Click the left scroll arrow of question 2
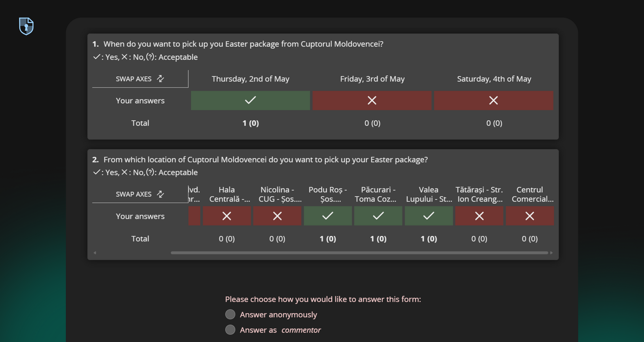644x342 pixels. coord(95,253)
